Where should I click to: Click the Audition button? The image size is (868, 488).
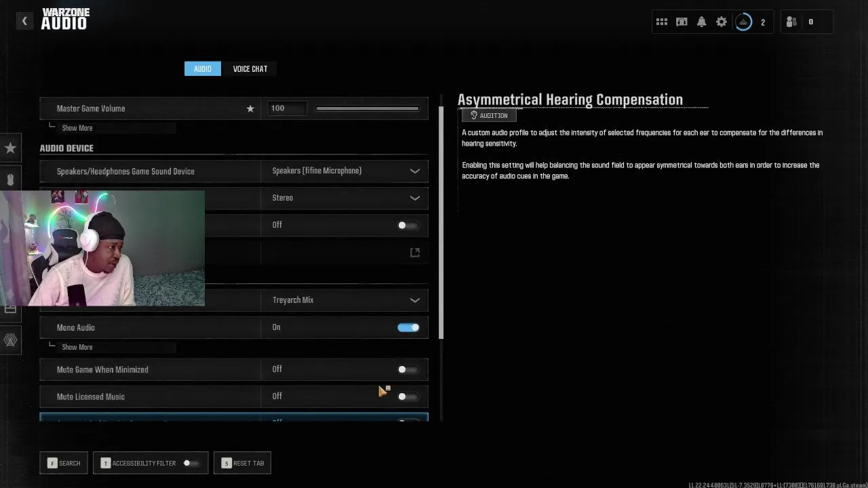pos(489,115)
